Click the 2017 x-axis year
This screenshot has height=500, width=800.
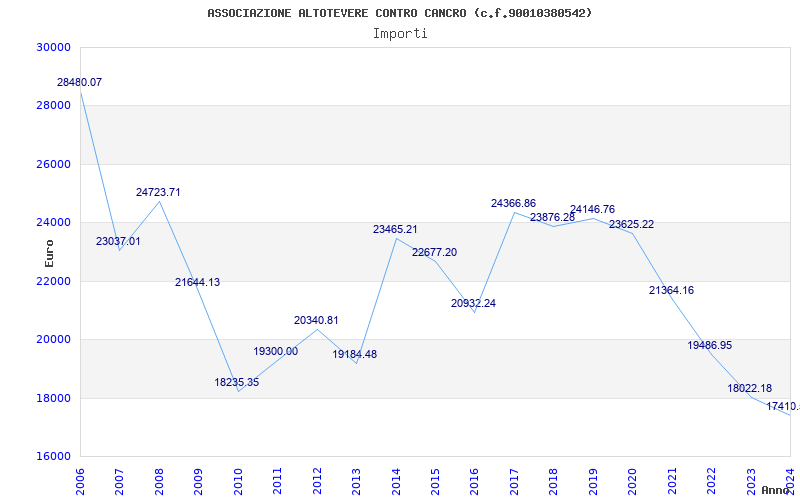(x=514, y=481)
